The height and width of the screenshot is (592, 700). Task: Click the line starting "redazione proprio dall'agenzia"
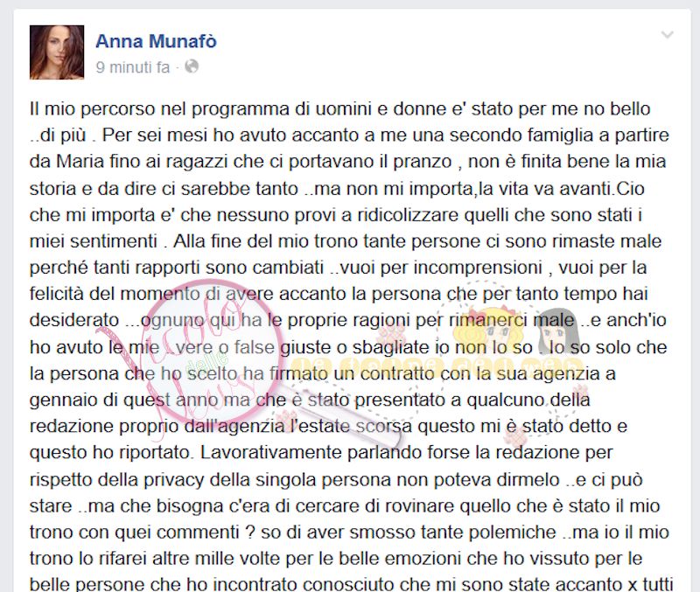329,426
